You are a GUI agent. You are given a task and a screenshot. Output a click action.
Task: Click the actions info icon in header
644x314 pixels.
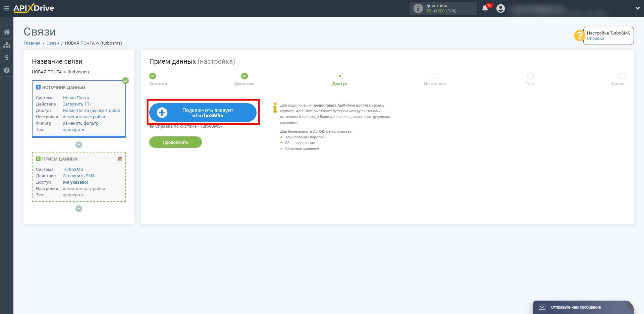pyautogui.click(x=418, y=8)
